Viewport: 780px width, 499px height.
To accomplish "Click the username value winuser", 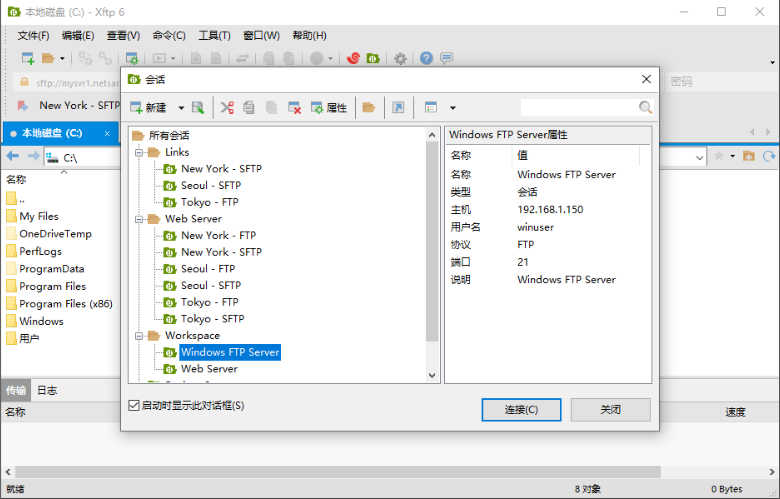I will pyautogui.click(x=535, y=227).
